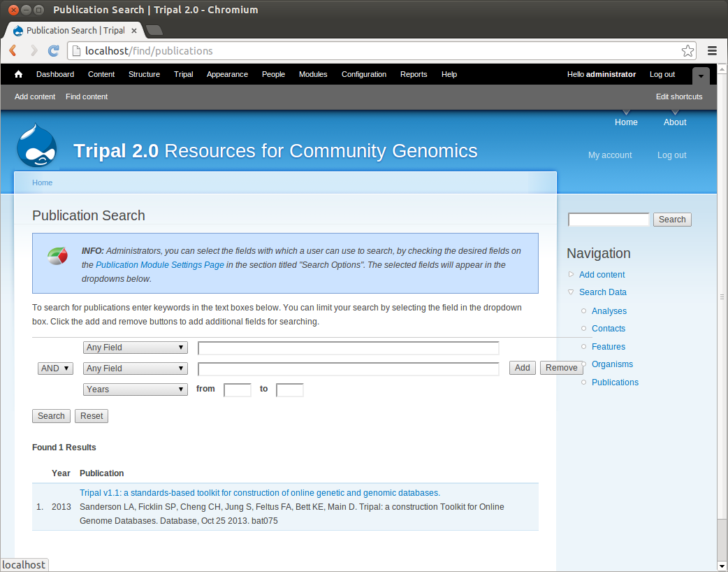728x572 pixels.
Task: Open the Configuration admin menu
Action: 364,74
